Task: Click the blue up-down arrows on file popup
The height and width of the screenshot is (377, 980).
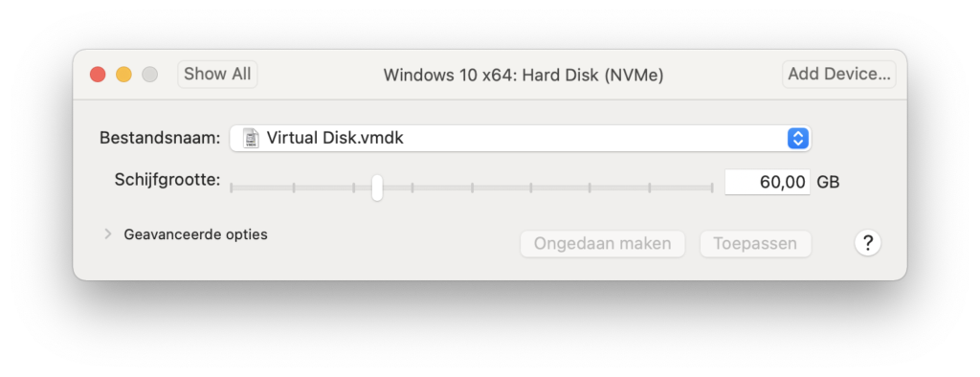Action: click(x=797, y=138)
